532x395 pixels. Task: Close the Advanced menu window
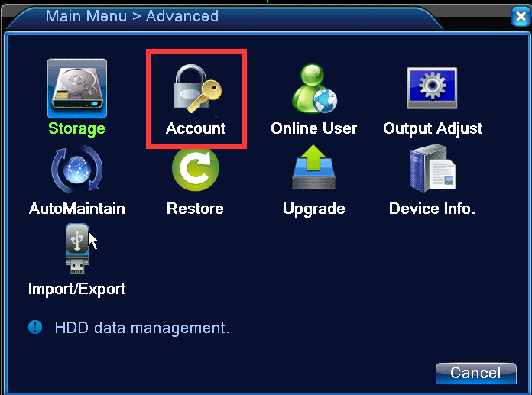tap(521, 16)
